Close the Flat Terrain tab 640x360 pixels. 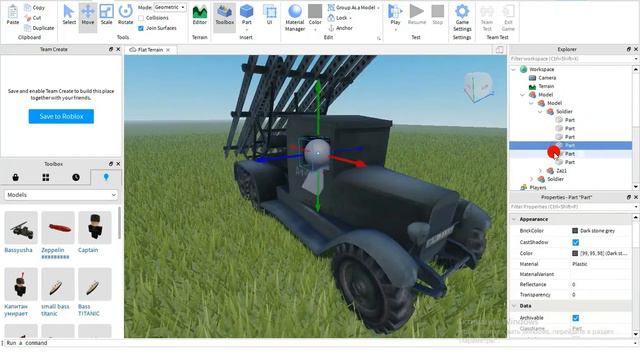(x=168, y=50)
